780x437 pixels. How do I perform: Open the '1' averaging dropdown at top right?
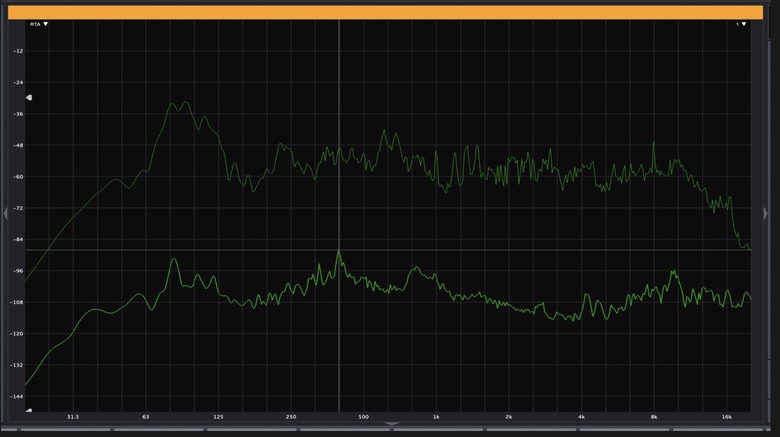pyautogui.click(x=741, y=24)
